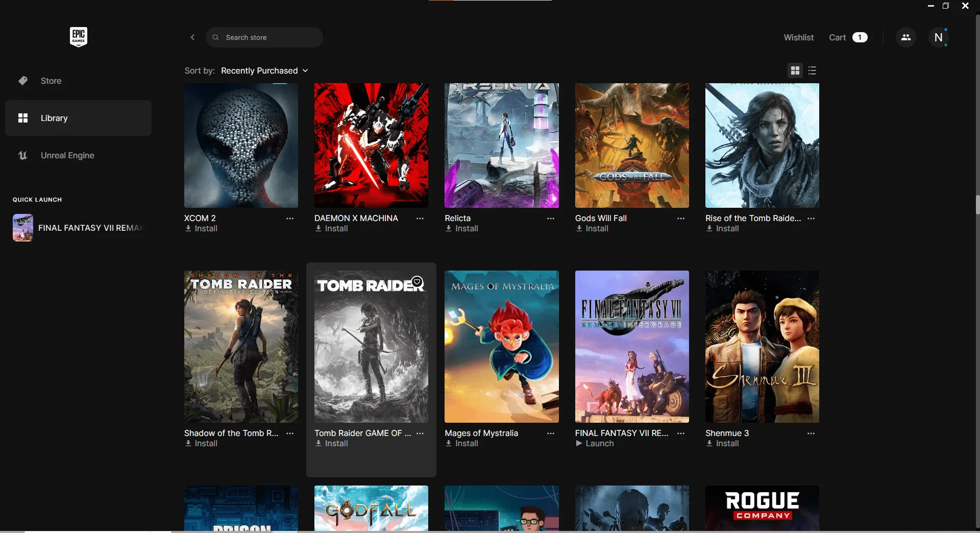Open Gods Will Fall more options menu

681,219
